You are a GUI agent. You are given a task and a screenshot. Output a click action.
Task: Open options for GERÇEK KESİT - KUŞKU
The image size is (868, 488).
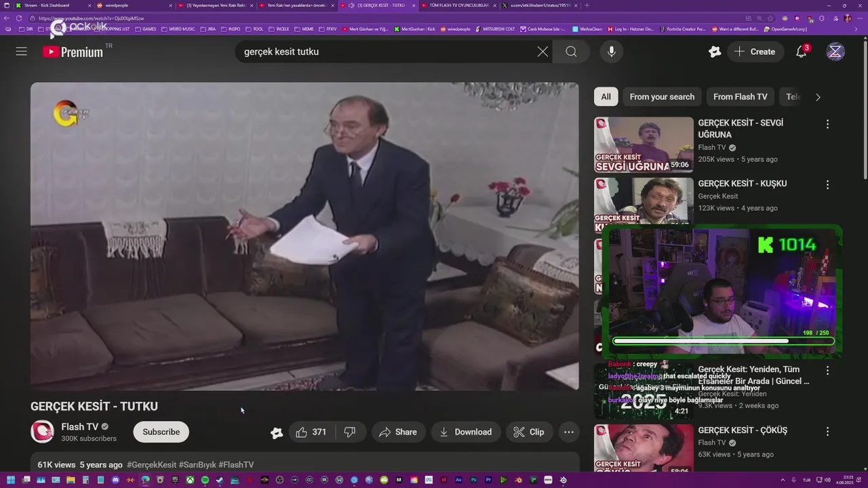827,184
